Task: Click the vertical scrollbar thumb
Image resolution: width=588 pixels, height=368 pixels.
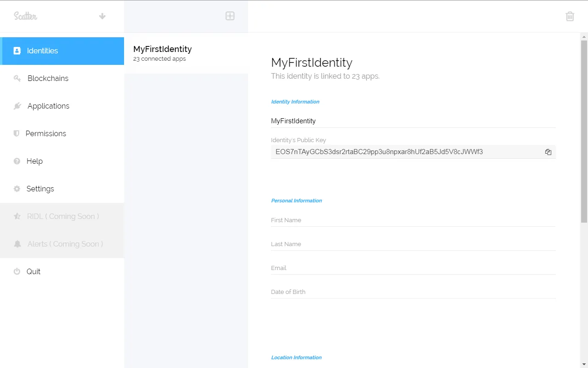Action: click(x=584, y=131)
